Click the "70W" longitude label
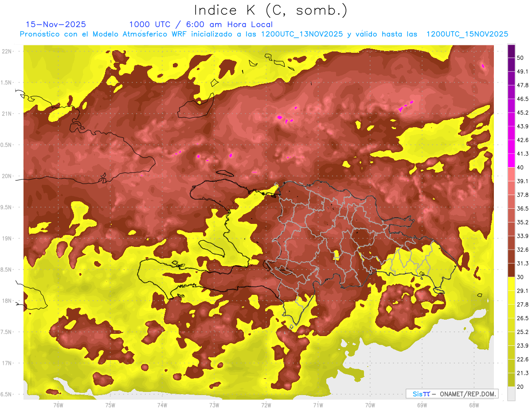The height and width of the screenshot is (411, 532). click(x=370, y=405)
